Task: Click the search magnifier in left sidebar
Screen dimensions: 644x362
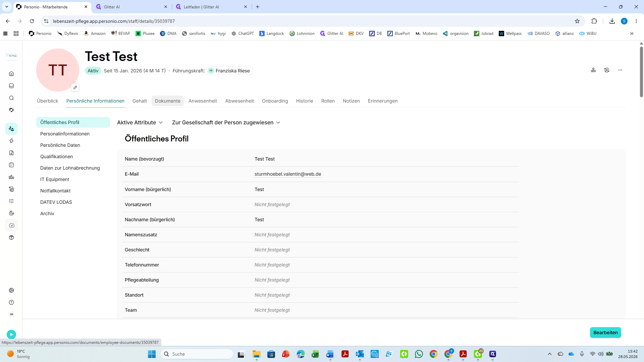Action: click(11, 98)
